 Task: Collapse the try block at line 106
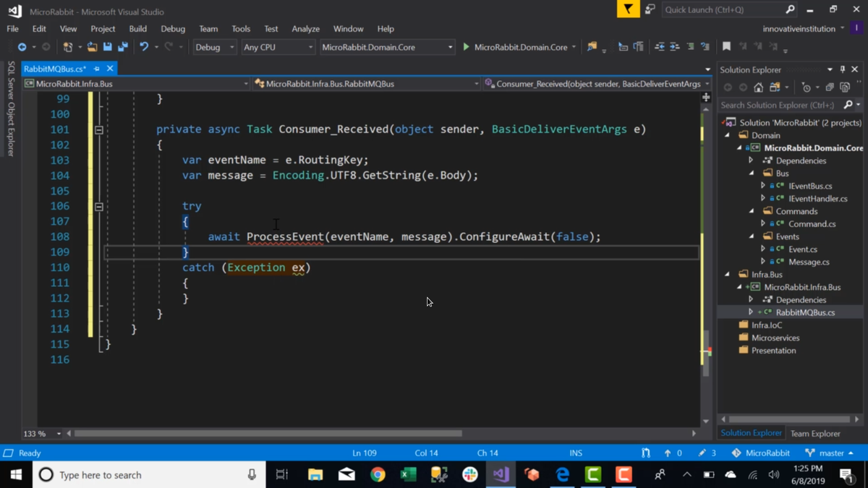coord(99,207)
